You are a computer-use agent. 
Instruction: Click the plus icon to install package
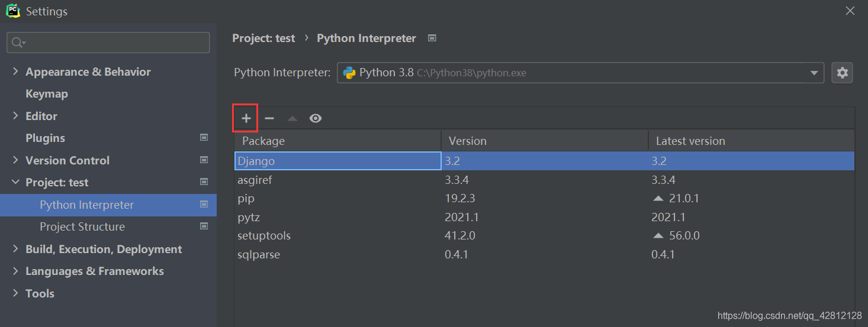click(246, 118)
